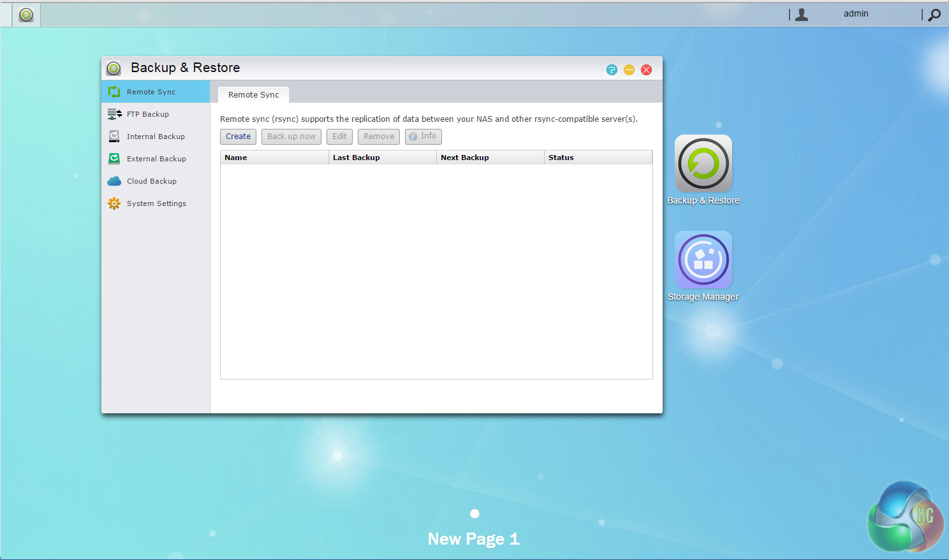Click the Cloud Backup cloud icon
949x560 pixels.
click(x=114, y=181)
